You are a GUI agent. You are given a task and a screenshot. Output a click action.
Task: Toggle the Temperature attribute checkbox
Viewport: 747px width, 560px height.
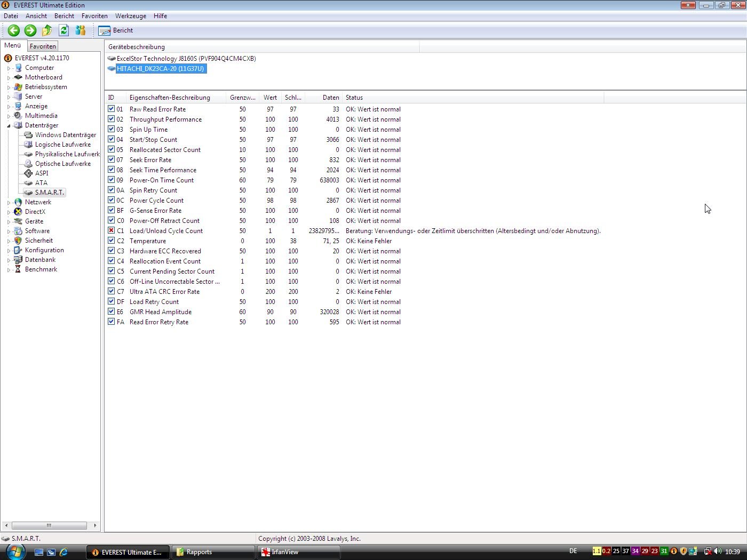(111, 241)
